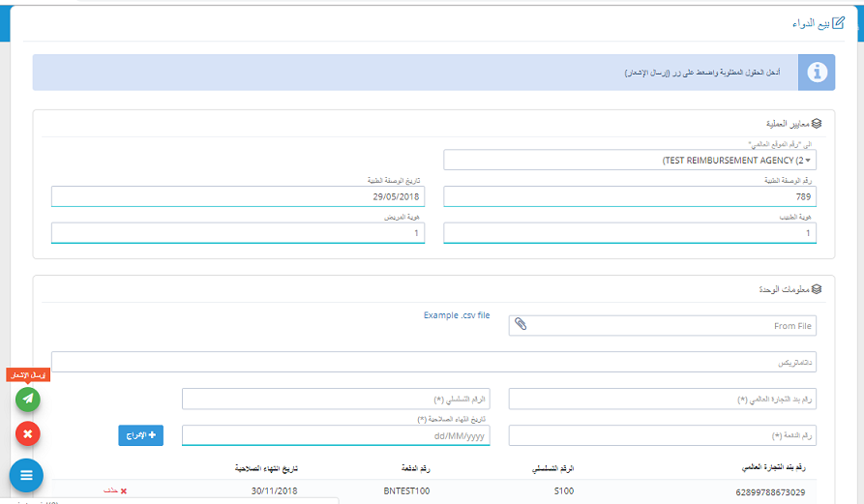864x504 pixels.
Task: Click the edit pencil icon beside page title
Action: pyautogui.click(x=824, y=22)
